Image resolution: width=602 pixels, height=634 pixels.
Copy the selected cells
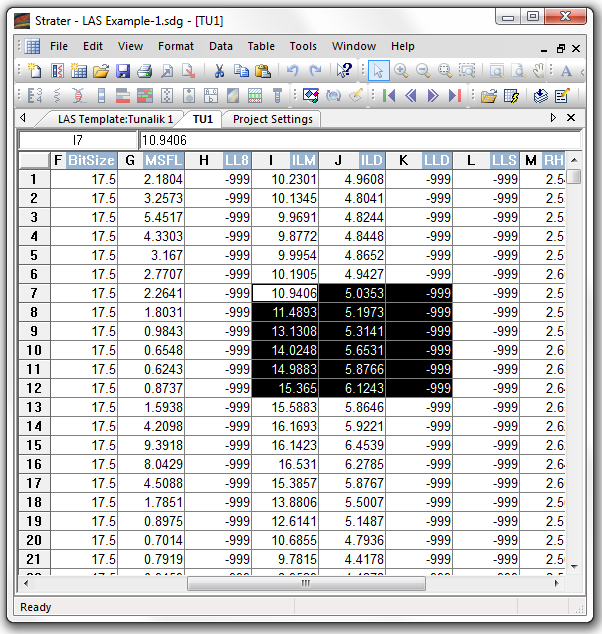click(x=241, y=71)
